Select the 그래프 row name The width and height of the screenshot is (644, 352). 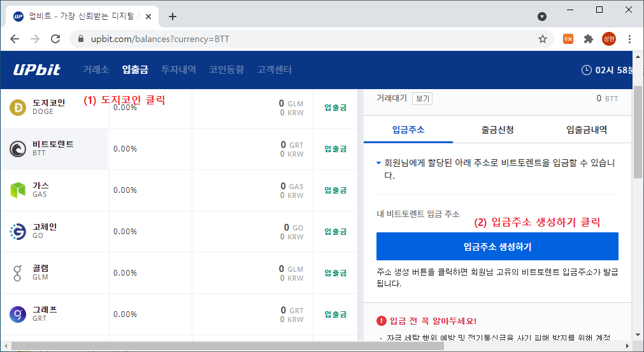45,309
